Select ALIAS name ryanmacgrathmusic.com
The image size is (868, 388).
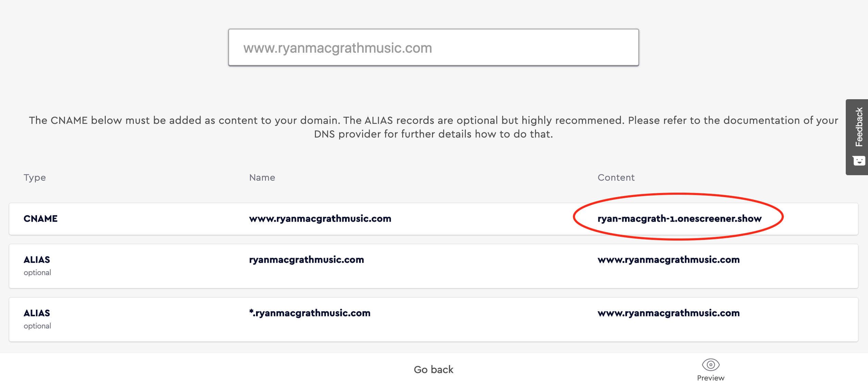click(x=306, y=260)
